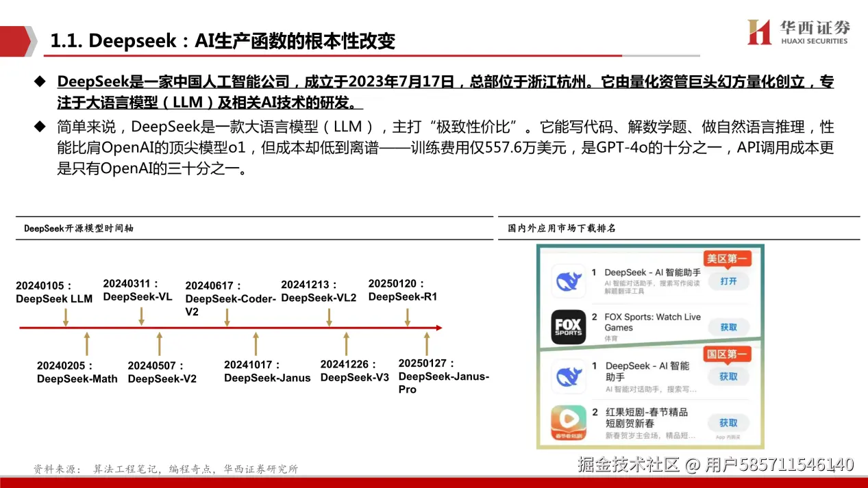Click the 20241213 DeepSeek-VL2 timeline label
The width and height of the screenshot is (868, 488).
coord(319,291)
